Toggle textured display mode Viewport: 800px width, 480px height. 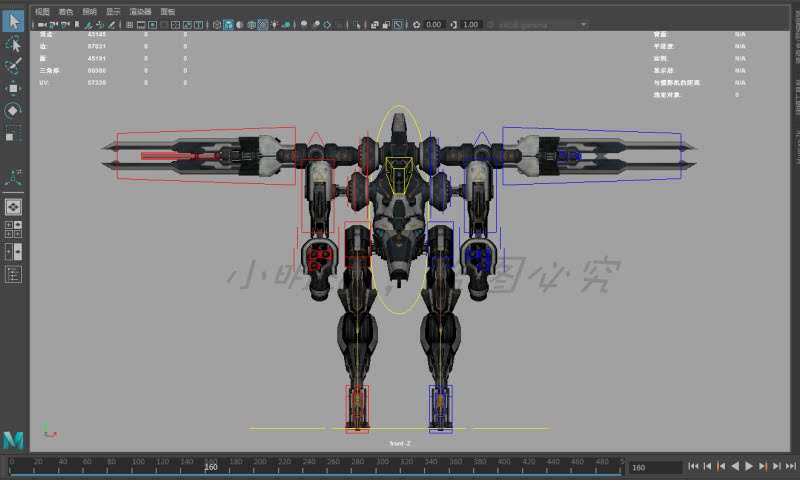pyautogui.click(x=262, y=24)
